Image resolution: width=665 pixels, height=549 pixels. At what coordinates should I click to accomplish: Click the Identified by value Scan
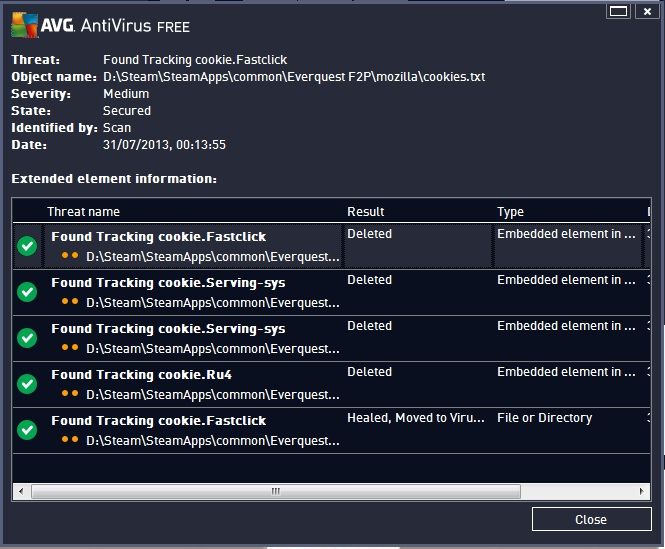tap(117, 128)
